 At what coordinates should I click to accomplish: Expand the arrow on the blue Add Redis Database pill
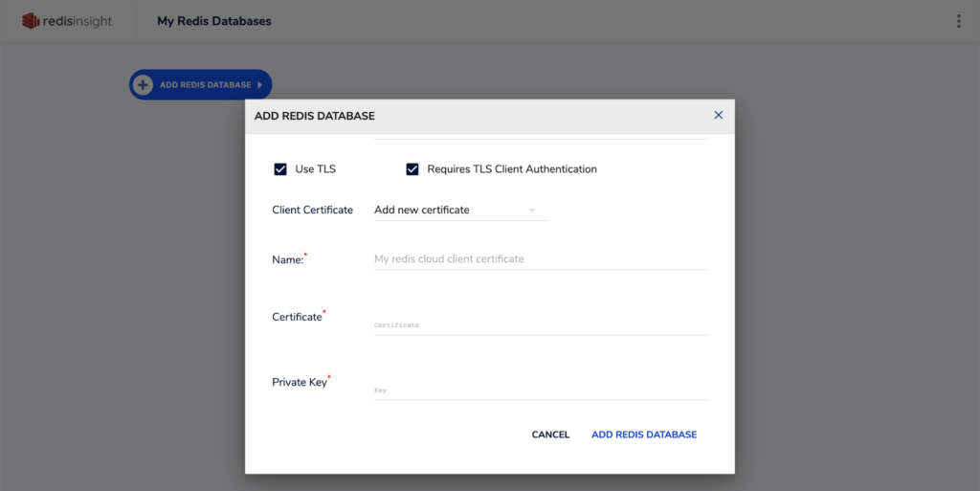tap(259, 85)
